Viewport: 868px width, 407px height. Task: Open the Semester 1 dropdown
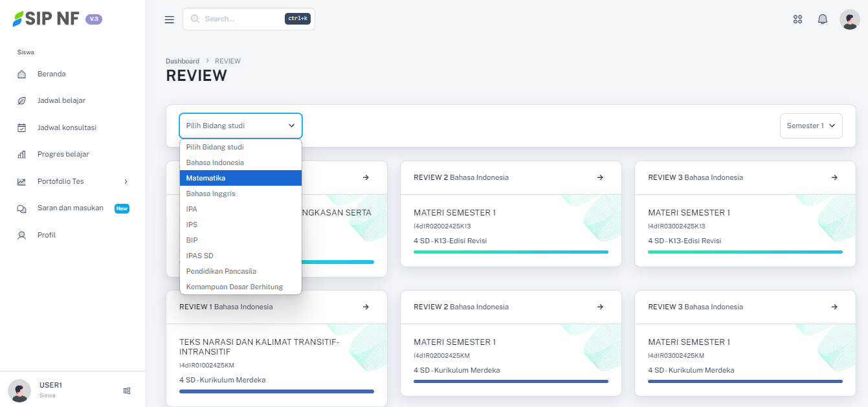[811, 126]
